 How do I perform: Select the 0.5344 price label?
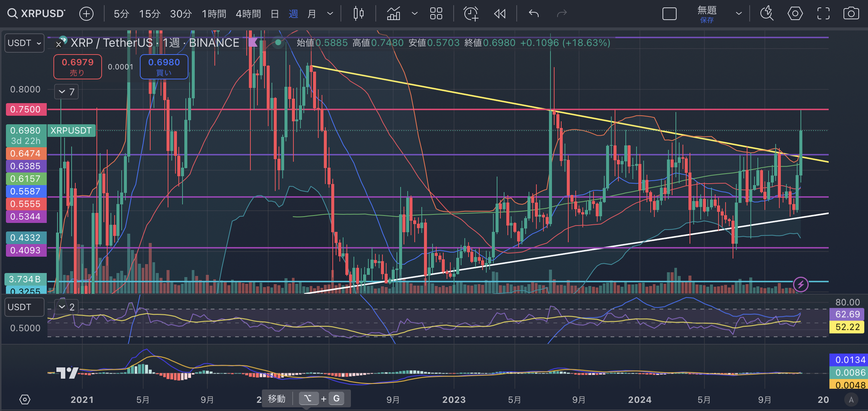tap(26, 217)
